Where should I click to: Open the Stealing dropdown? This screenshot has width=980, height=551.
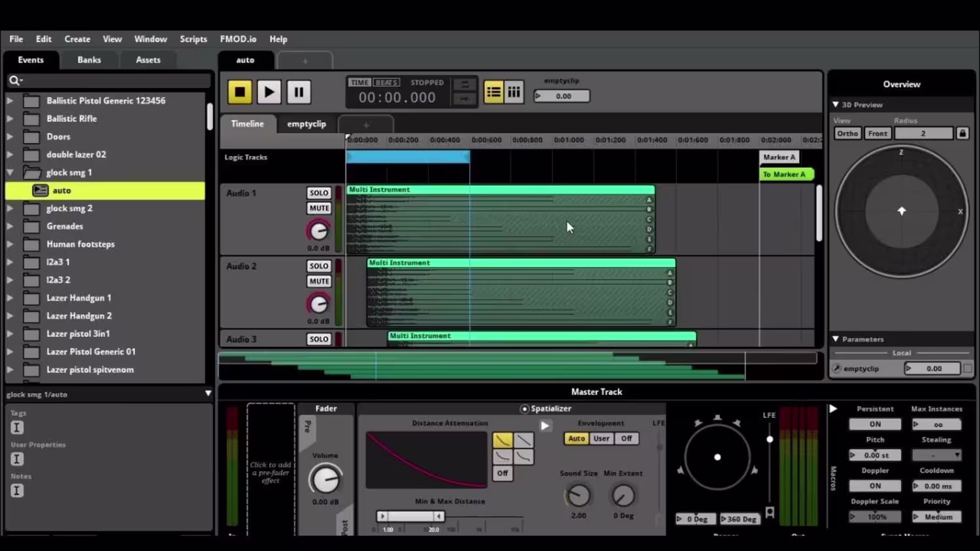(x=937, y=455)
